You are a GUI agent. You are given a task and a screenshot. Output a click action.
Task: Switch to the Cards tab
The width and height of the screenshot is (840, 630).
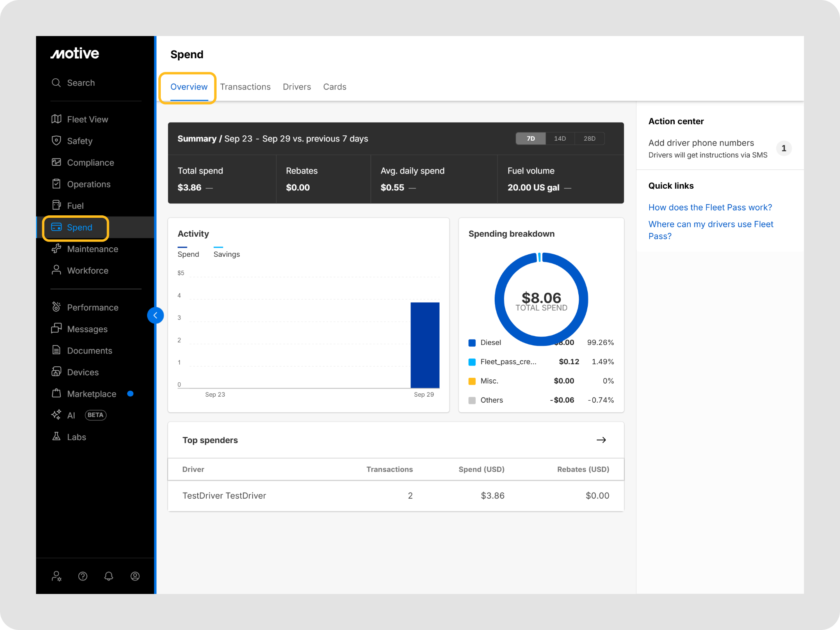pos(335,87)
